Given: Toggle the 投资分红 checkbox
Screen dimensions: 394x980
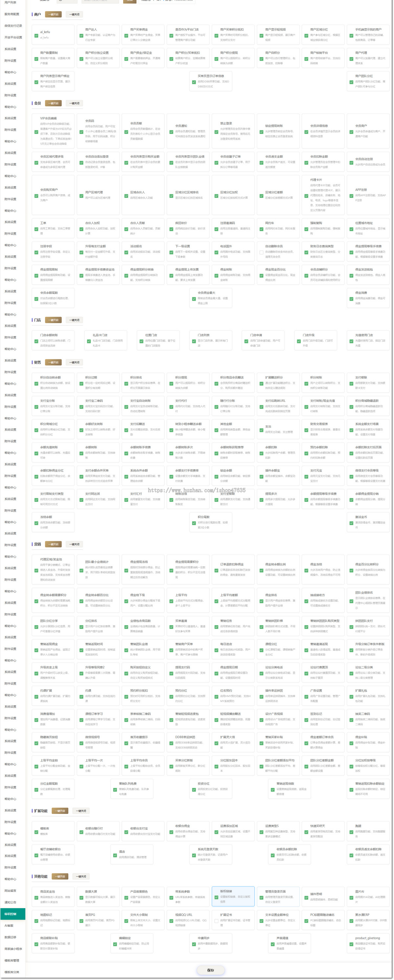Looking at the screenshot, I should tap(194, 789).
